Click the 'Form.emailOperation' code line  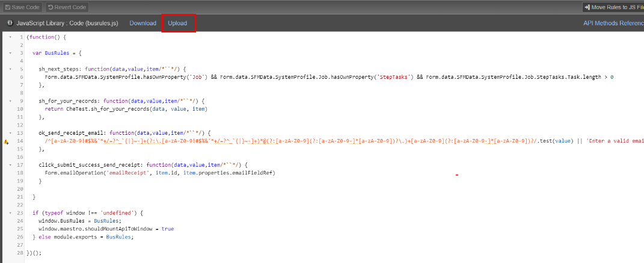point(160,173)
